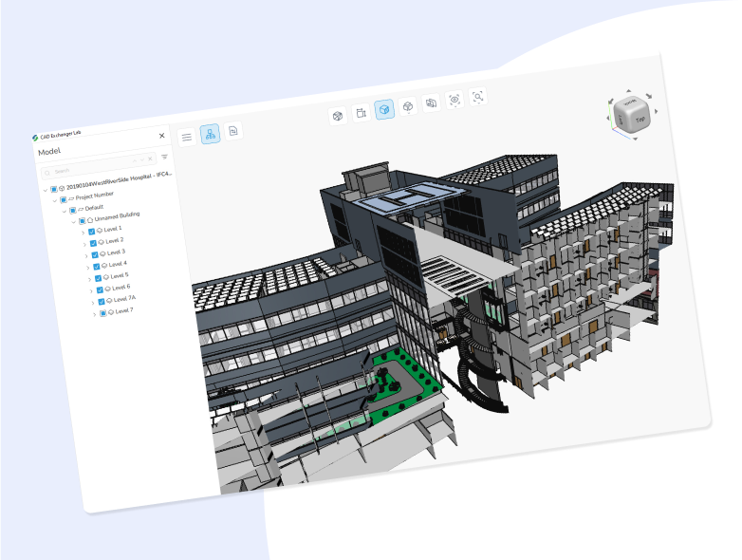Toggle checkbox for WestRiverSide Hospital root

pyautogui.click(x=54, y=189)
